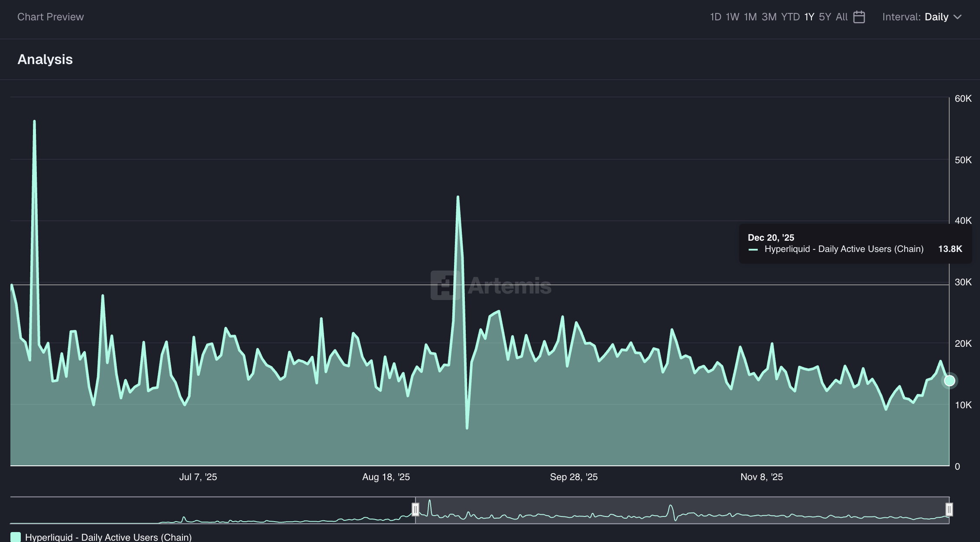Select the 1W time range
Image resolution: width=980 pixels, height=542 pixels.
pyautogui.click(x=732, y=17)
